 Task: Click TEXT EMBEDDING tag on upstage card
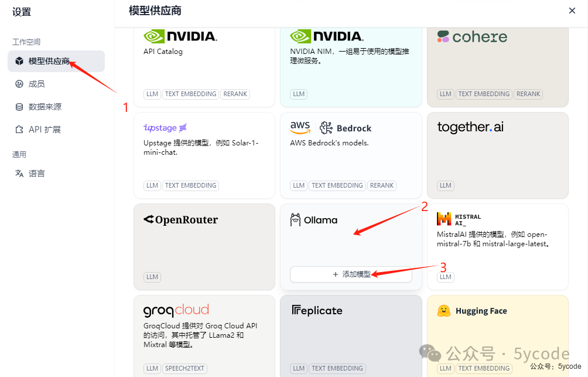point(190,185)
